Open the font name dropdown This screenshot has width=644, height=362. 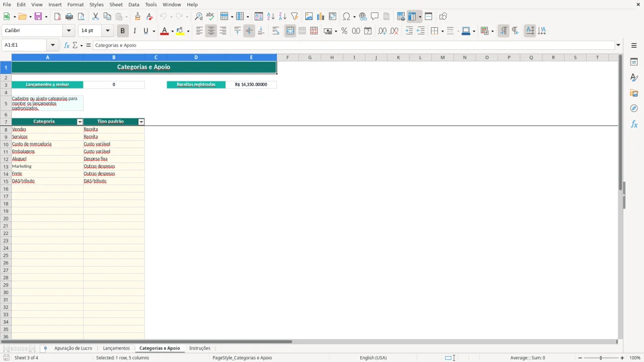point(69,31)
